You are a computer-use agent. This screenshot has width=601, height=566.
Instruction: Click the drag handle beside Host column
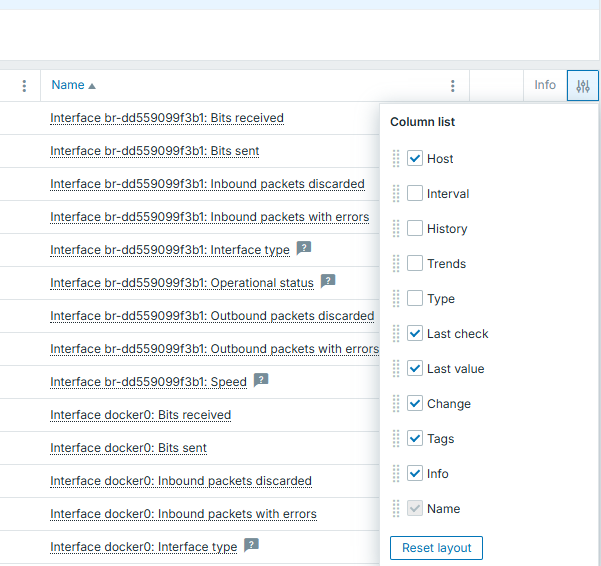(396, 158)
